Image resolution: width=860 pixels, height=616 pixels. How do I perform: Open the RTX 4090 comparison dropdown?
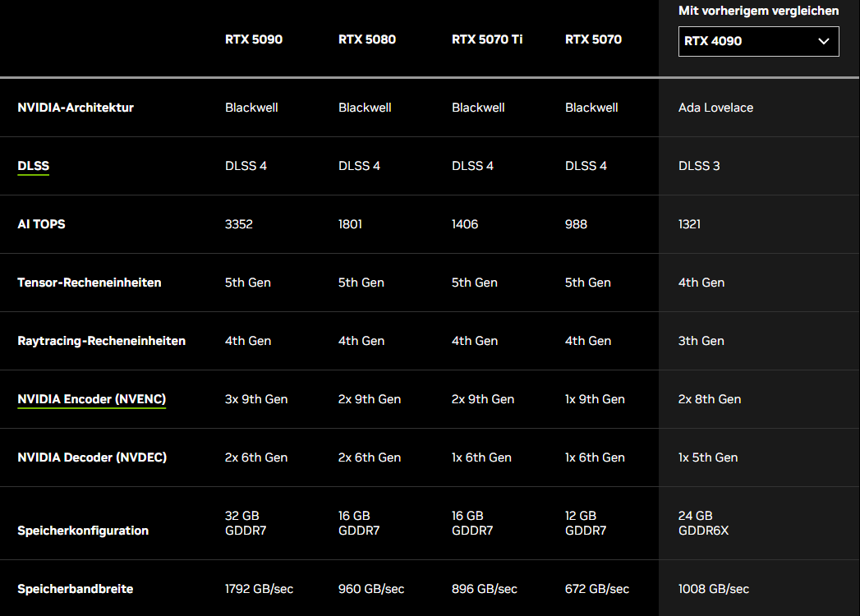click(x=757, y=41)
